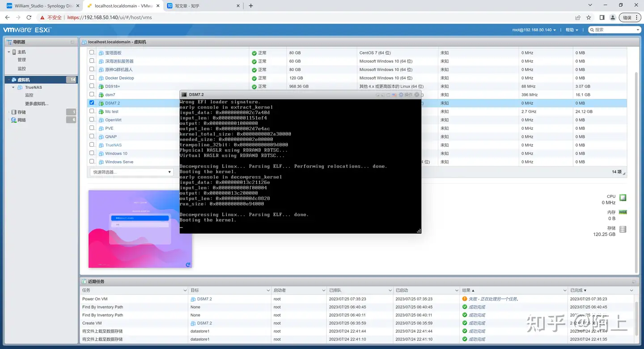
Task: Click the 搜索 search input field
Action: [x=614, y=30]
